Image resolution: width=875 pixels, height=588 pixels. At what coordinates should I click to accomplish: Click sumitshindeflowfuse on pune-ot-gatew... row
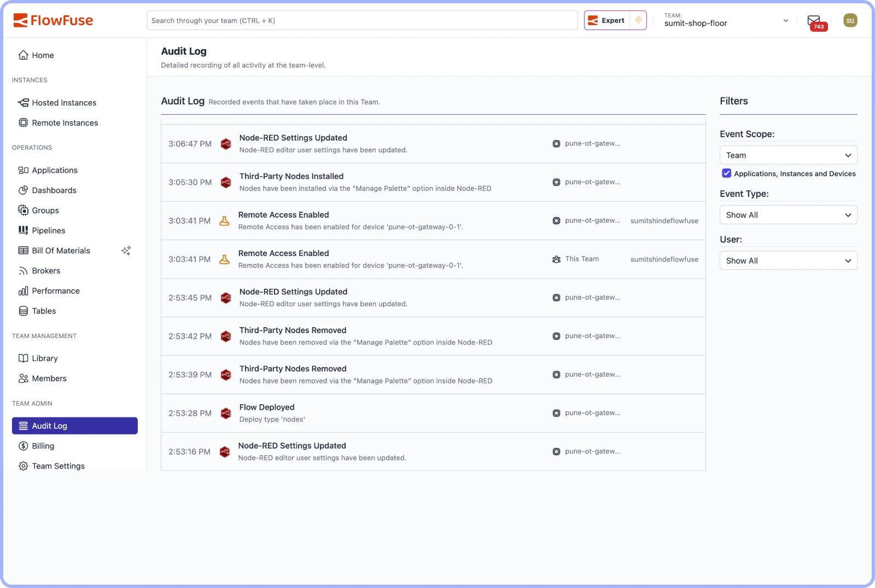tap(664, 221)
